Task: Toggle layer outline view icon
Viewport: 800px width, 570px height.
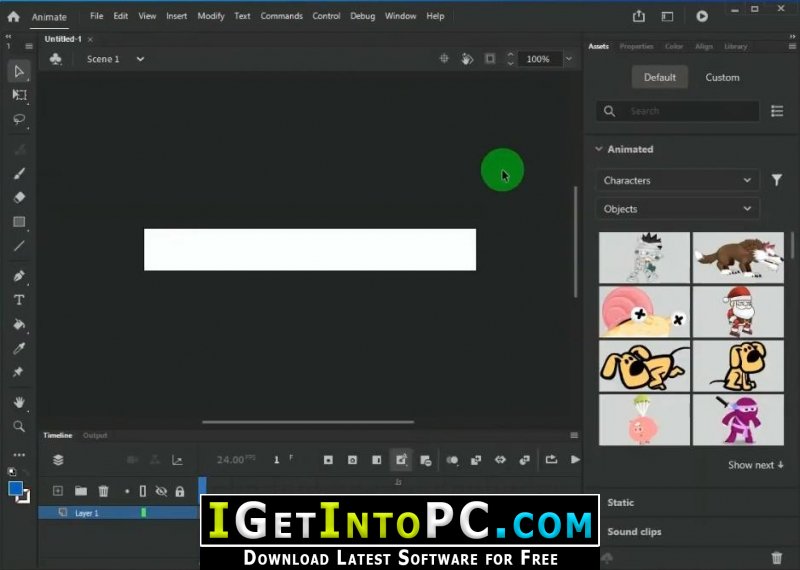Action: pyautogui.click(x=143, y=491)
